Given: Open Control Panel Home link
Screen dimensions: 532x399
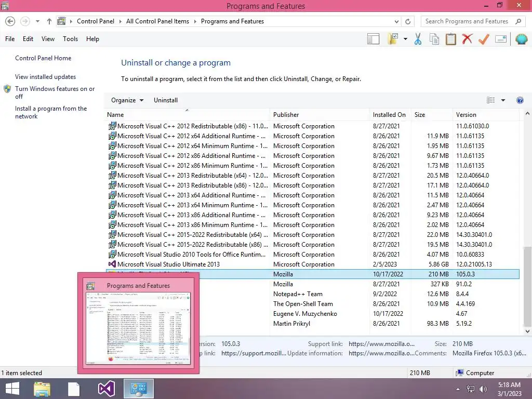Looking at the screenshot, I should (43, 58).
